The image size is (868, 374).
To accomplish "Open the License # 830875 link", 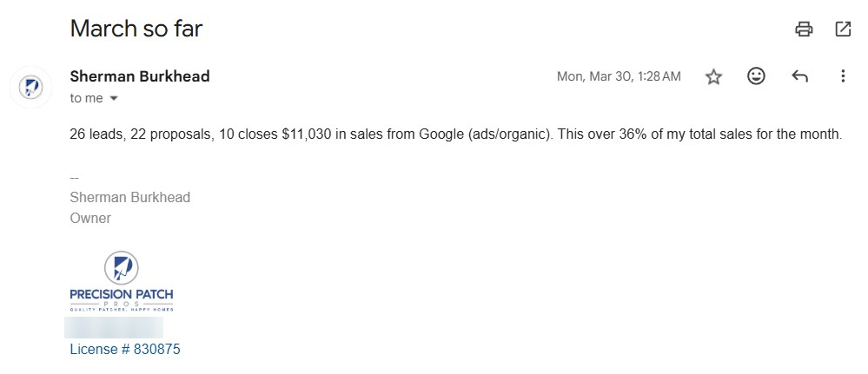I will tap(125, 349).
